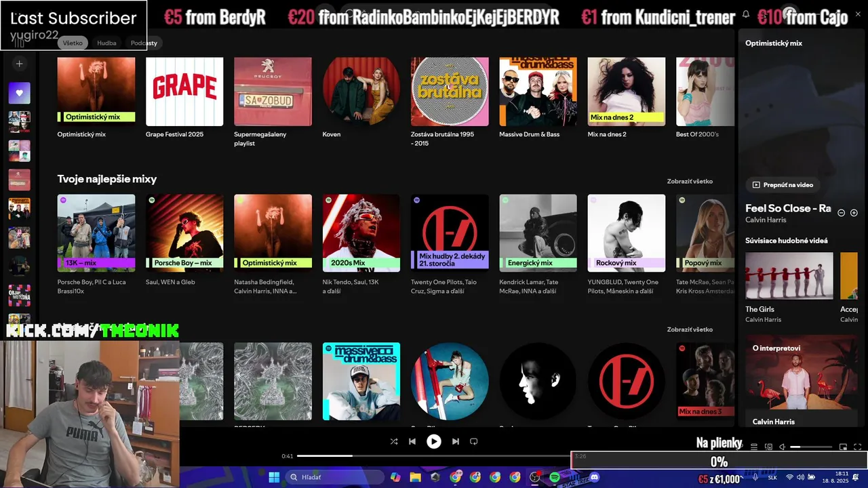The height and width of the screenshot is (488, 868).
Task: Click the microphone tray icon
Action: click(755, 477)
